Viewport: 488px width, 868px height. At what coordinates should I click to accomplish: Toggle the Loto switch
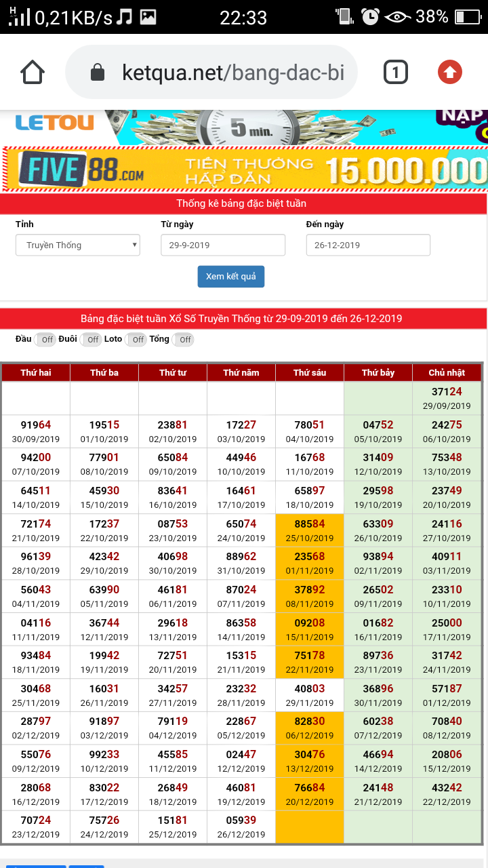[136, 340]
